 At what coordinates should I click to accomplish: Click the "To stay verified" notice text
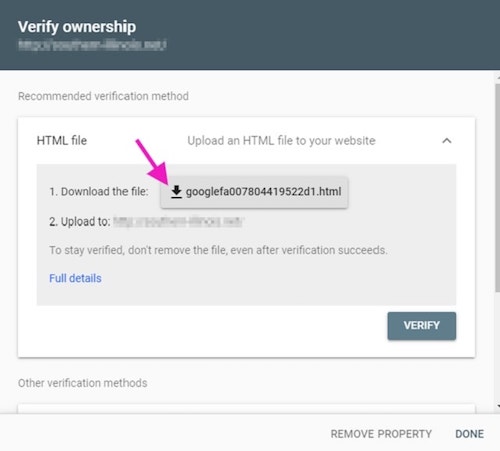tap(218, 250)
